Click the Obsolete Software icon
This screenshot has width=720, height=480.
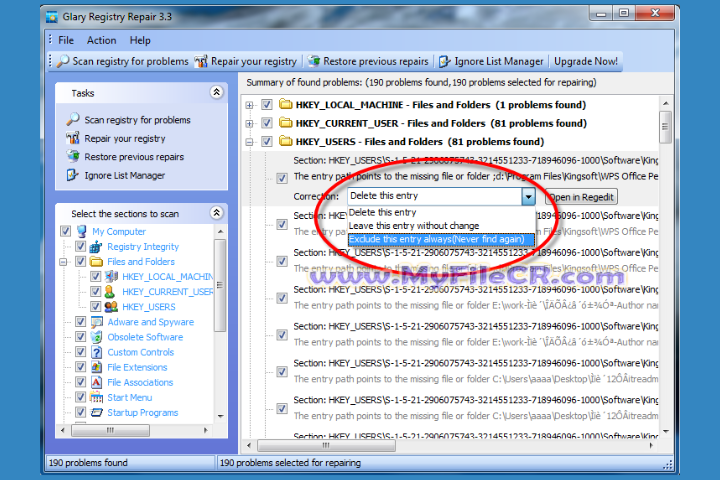[96, 337]
